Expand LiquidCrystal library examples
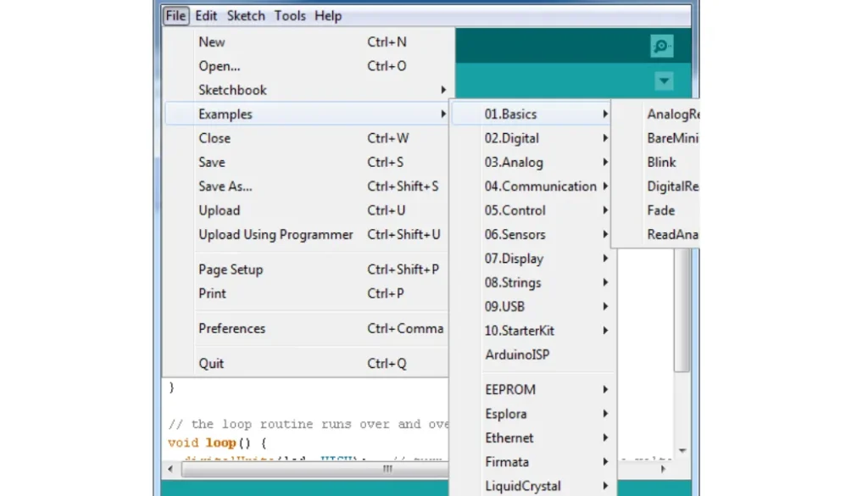868x496 pixels. tap(531, 486)
